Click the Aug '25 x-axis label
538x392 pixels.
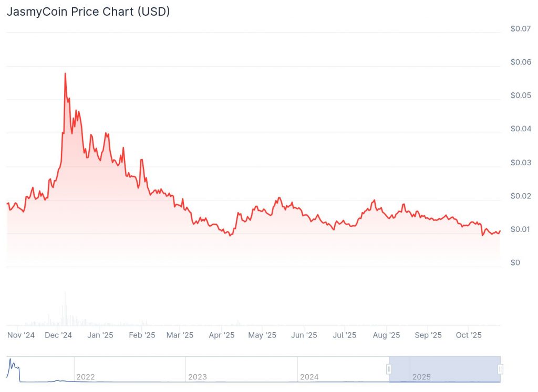tap(387, 335)
